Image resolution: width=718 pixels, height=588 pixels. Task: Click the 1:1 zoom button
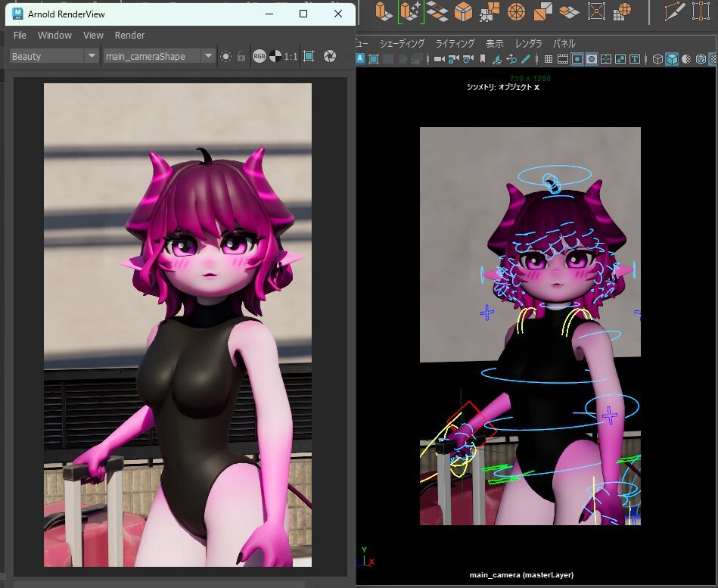point(291,56)
